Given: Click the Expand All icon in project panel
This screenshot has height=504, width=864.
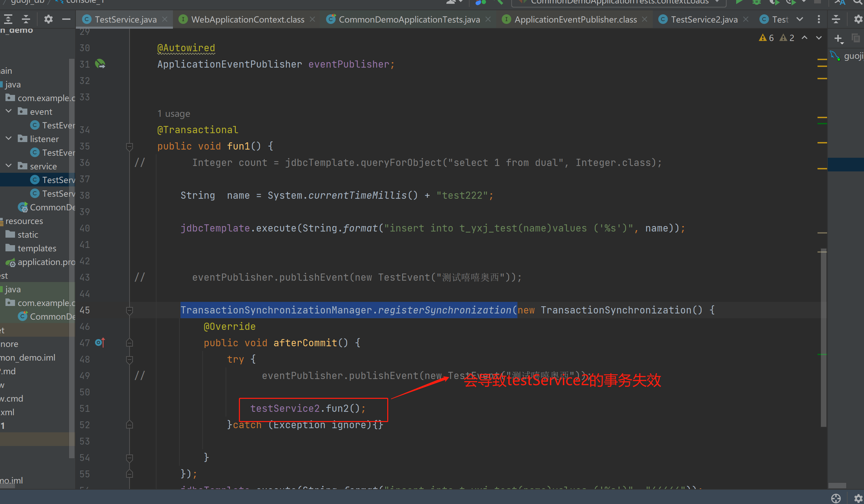Looking at the screenshot, I should click(8, 19).
